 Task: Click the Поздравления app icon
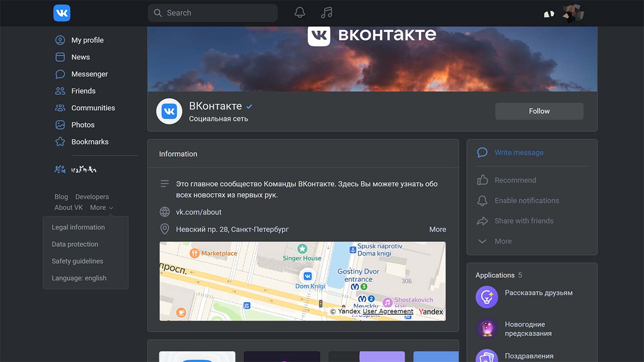[x=487, y=356]
